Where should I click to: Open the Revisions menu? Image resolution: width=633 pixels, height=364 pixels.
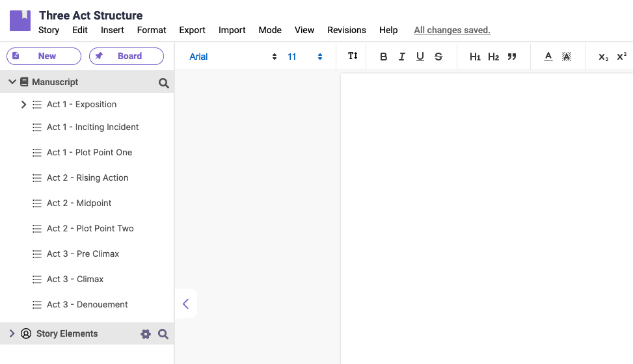point(346,31)
